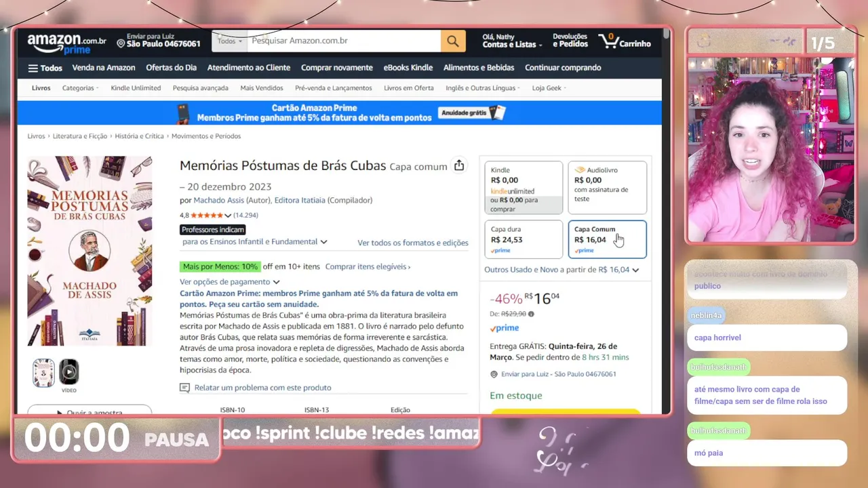The width and height of the screenshot is (868, 488).
Task: Click the Livros breadcrumb
Action: pos(36,136)
